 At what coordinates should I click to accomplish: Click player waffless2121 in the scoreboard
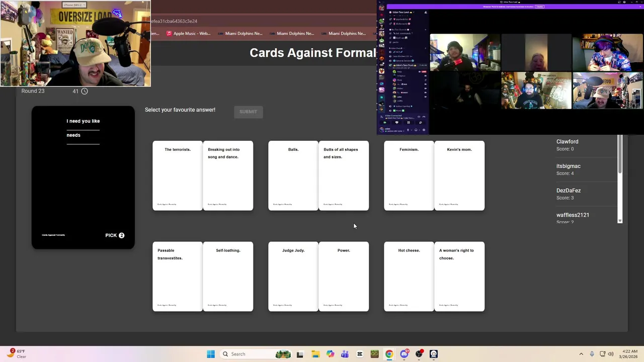pos(573,215)
